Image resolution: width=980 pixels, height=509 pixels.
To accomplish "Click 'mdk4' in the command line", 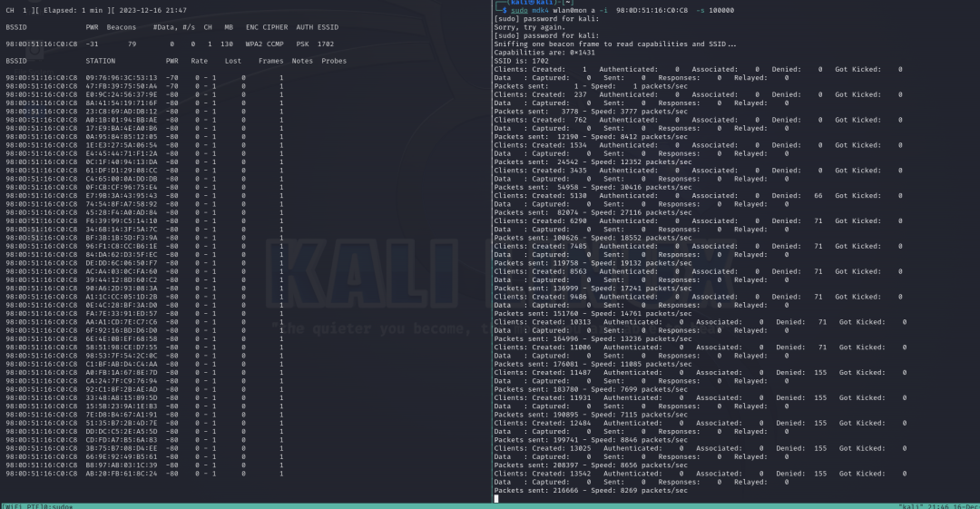I will click(541, 11).
